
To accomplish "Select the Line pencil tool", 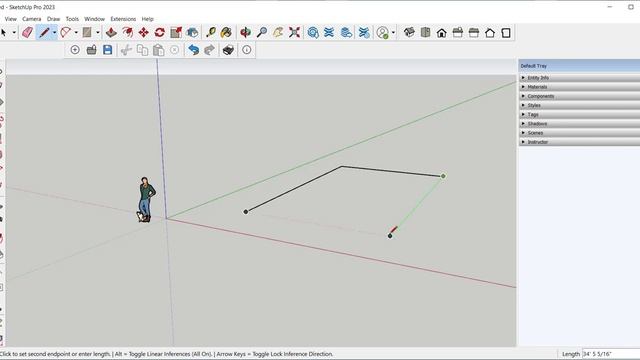I will [44, 32].
